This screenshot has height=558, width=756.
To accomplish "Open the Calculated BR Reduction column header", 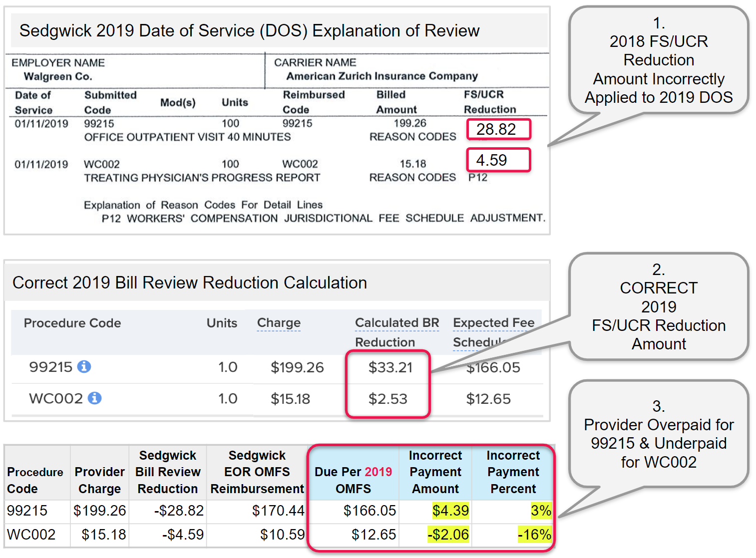I will [x=396, y=332].
